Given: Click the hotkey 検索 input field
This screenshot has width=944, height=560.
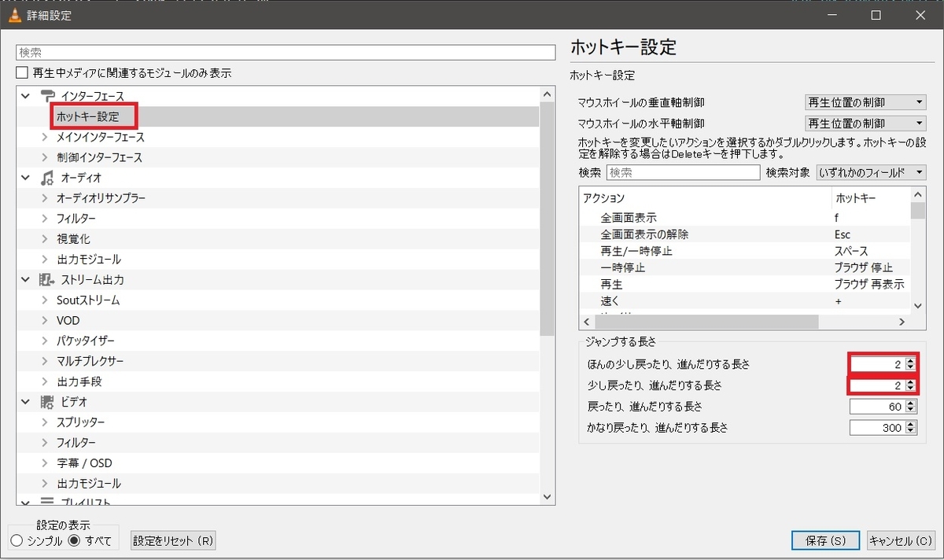Looking at the screenshot, I should [x=683, y=172].
